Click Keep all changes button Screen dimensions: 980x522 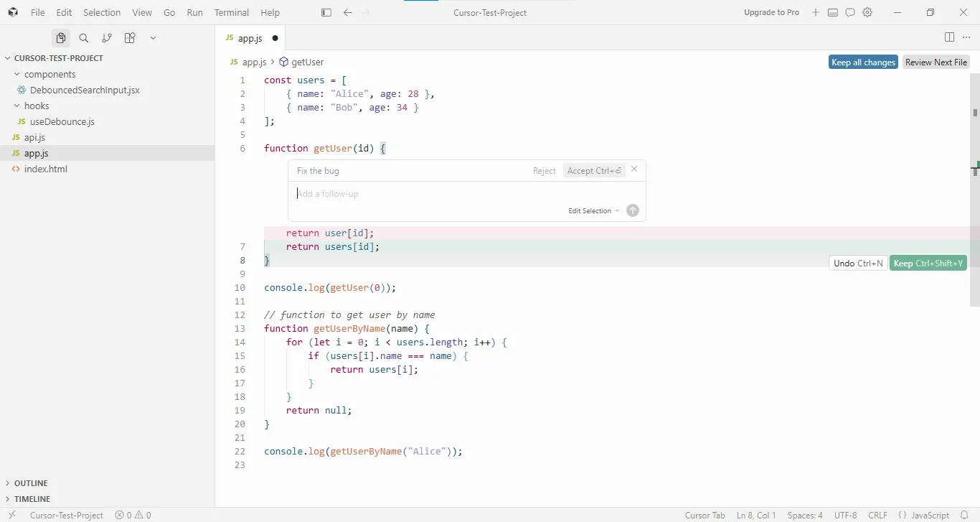[x=863, y=62]
